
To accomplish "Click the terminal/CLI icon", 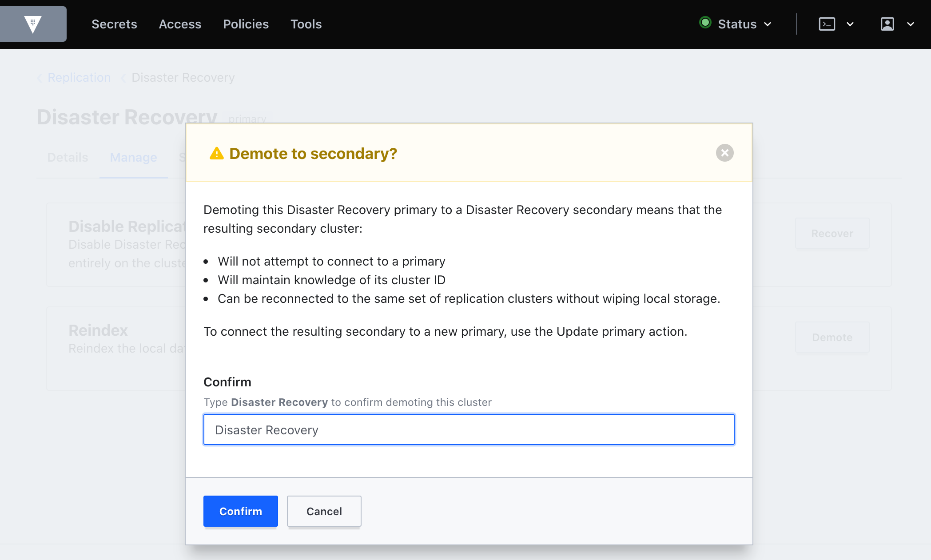I will pyautogui.click(x=827, y=24).
